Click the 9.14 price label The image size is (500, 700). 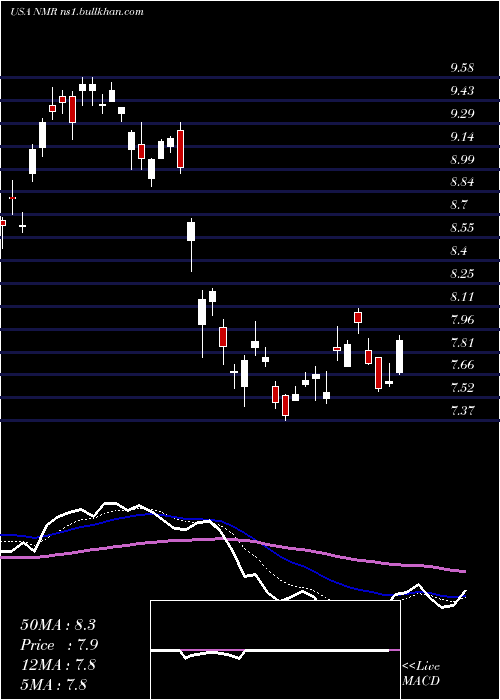[462, 137]
